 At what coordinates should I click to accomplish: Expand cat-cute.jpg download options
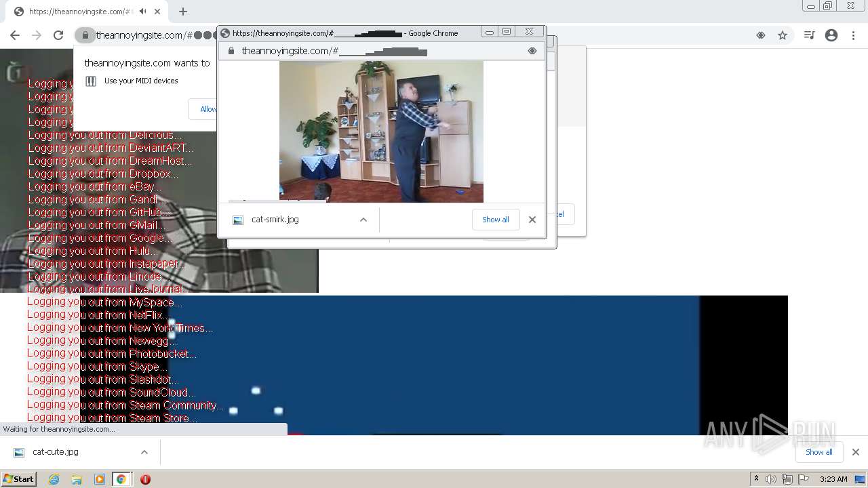click(x=144, y=452)
